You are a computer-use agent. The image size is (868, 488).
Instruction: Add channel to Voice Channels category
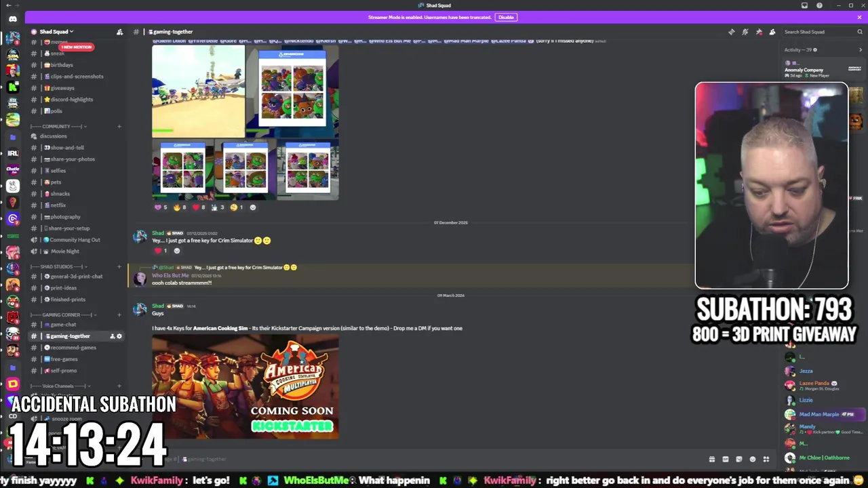point(119,386)
